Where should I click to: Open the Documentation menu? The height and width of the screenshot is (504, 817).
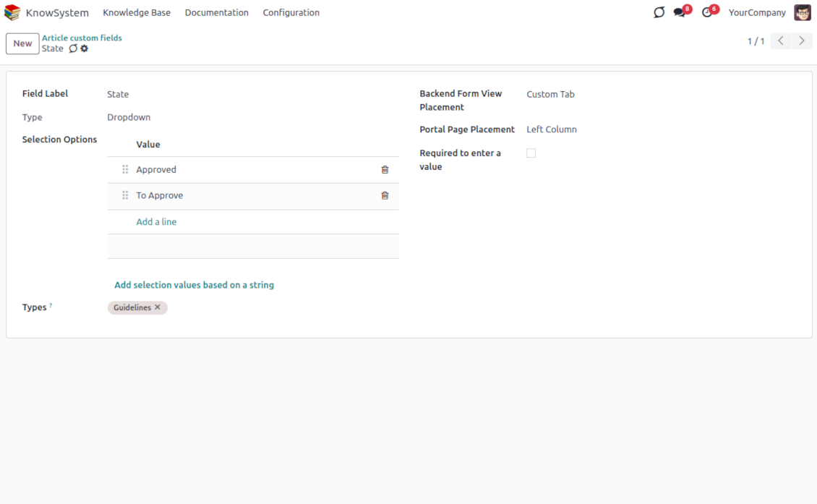pos(217,12)
